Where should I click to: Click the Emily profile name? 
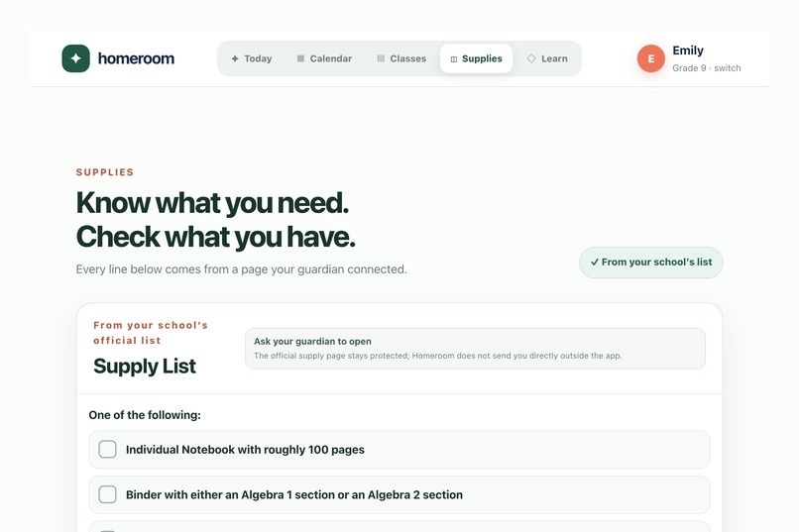coord(688,51)
